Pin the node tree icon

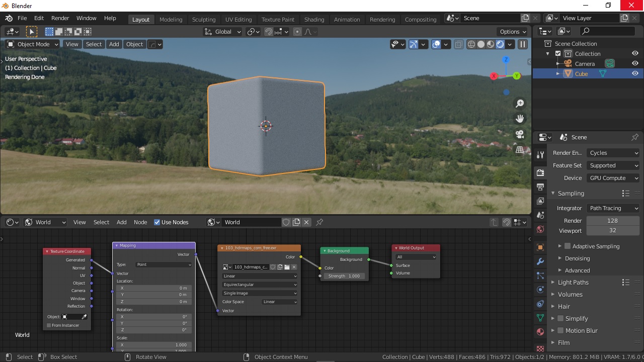point(319,222)
